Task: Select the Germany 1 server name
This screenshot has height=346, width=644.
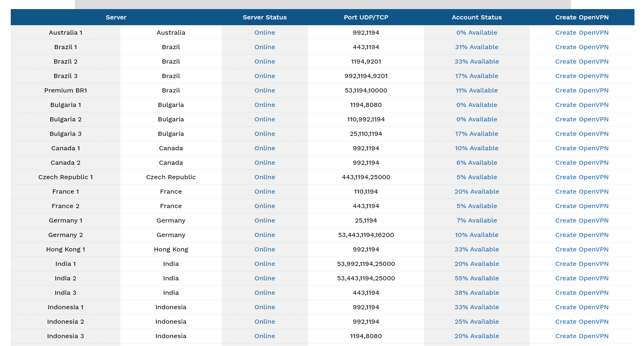Action: 65,220
